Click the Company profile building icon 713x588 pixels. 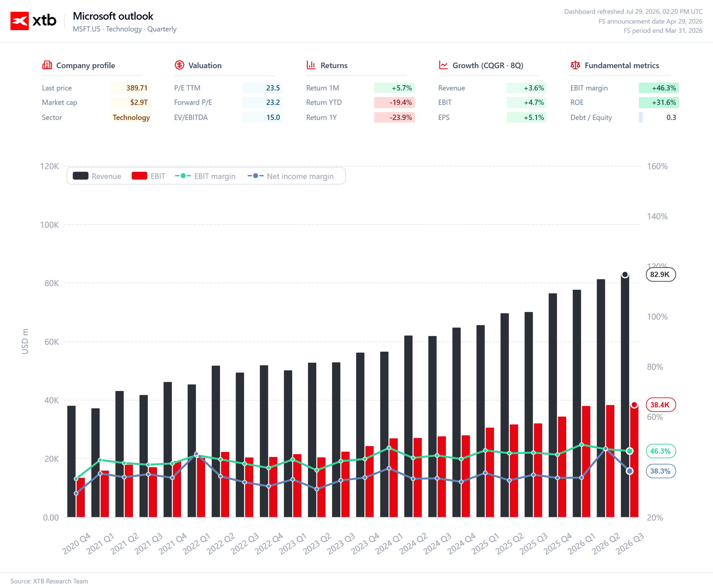coord(47,65)
